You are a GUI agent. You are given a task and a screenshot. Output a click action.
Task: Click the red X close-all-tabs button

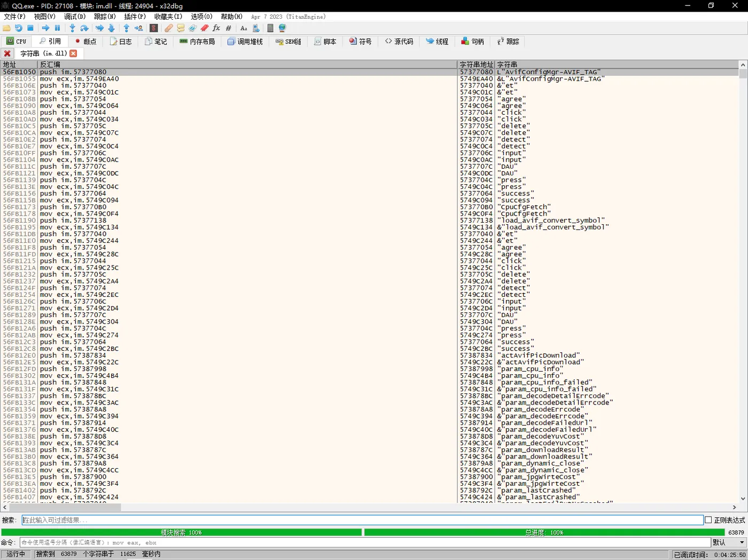(7, 53)
